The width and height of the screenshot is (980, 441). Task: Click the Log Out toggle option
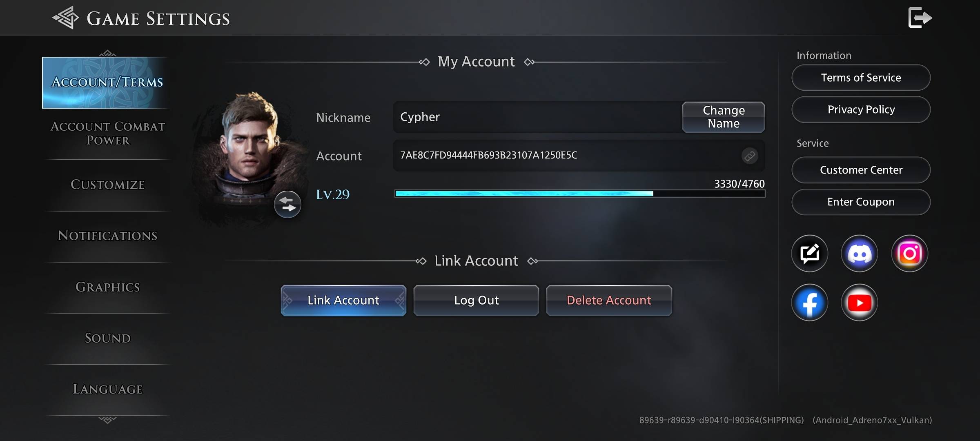pos(476,300)
